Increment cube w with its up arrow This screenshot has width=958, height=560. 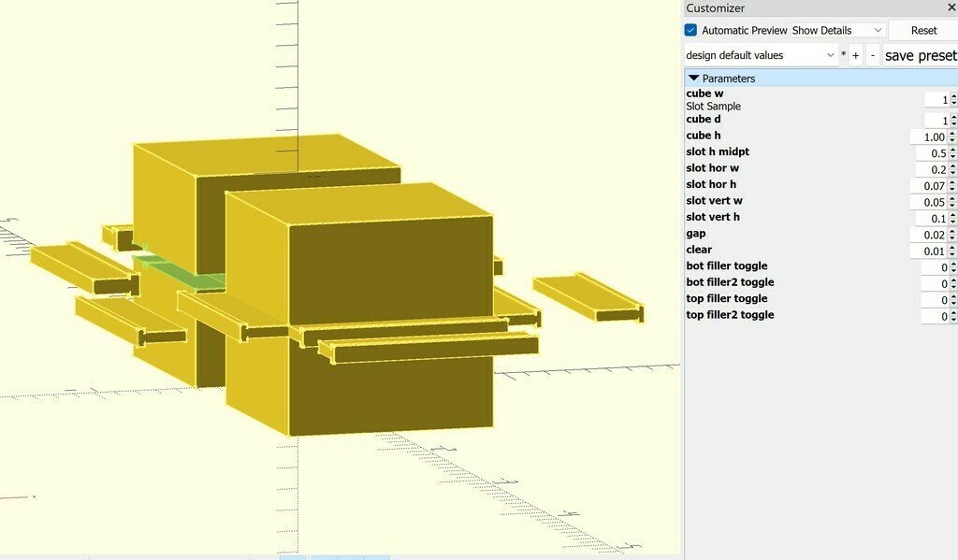point(952,95)
